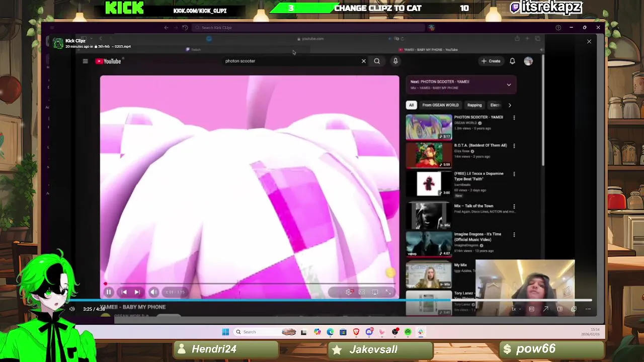This screenshot has height=362, width=644.
Task: Mute the Kick Clipz video player volume
Action: coord(72,309)
